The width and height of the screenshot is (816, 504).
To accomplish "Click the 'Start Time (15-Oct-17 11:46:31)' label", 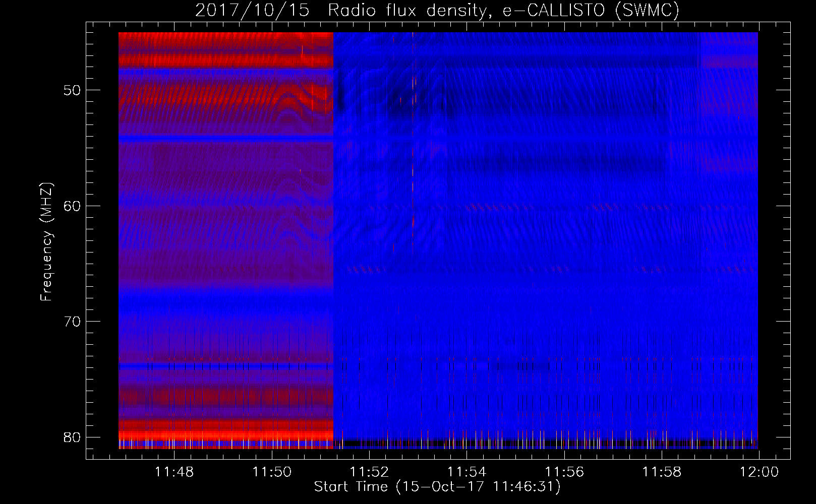I will (437, 487).
